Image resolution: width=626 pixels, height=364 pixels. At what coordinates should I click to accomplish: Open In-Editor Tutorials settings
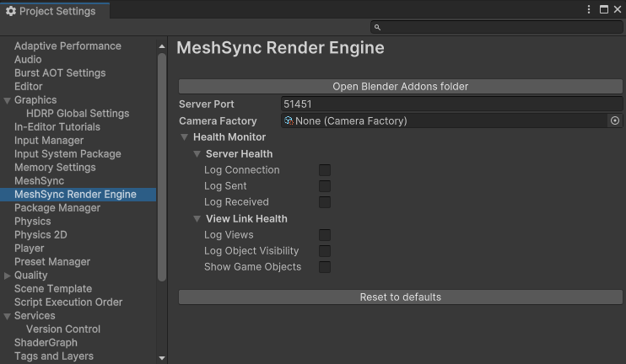57,126
